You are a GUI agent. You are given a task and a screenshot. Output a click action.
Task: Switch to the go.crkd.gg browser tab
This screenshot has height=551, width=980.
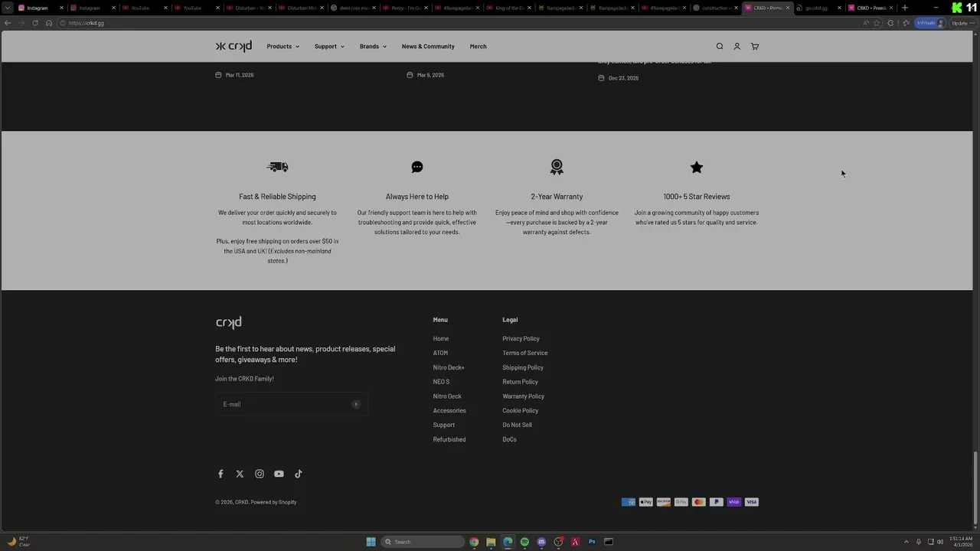click(817, 8)
